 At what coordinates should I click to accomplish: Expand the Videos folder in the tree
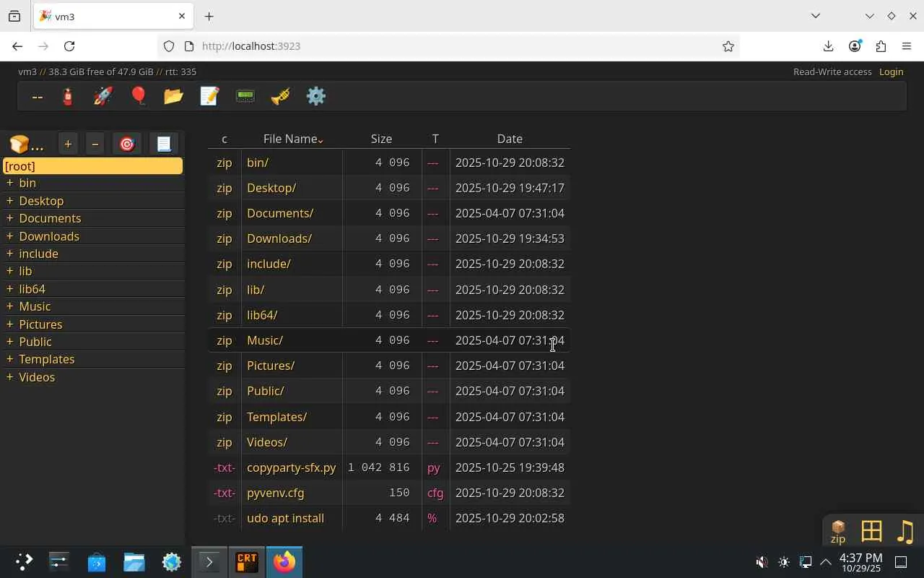point(9,377)
